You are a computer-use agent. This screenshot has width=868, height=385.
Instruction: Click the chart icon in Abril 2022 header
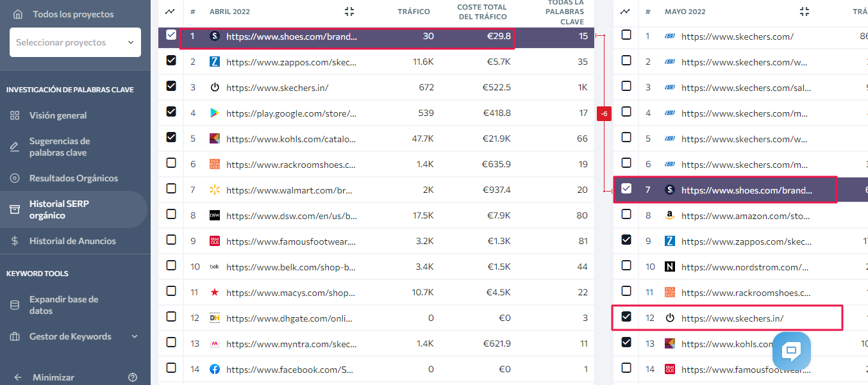click(x=170, y=12)
